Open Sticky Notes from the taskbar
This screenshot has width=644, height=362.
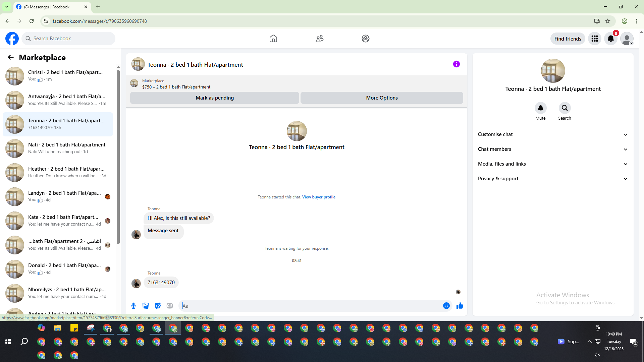[74, 328]
